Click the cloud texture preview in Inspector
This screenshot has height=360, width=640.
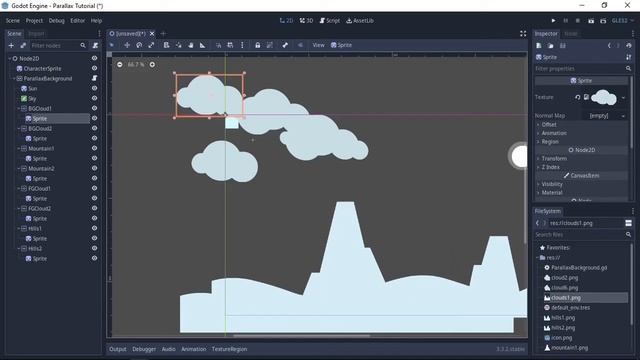pos(604,98)
